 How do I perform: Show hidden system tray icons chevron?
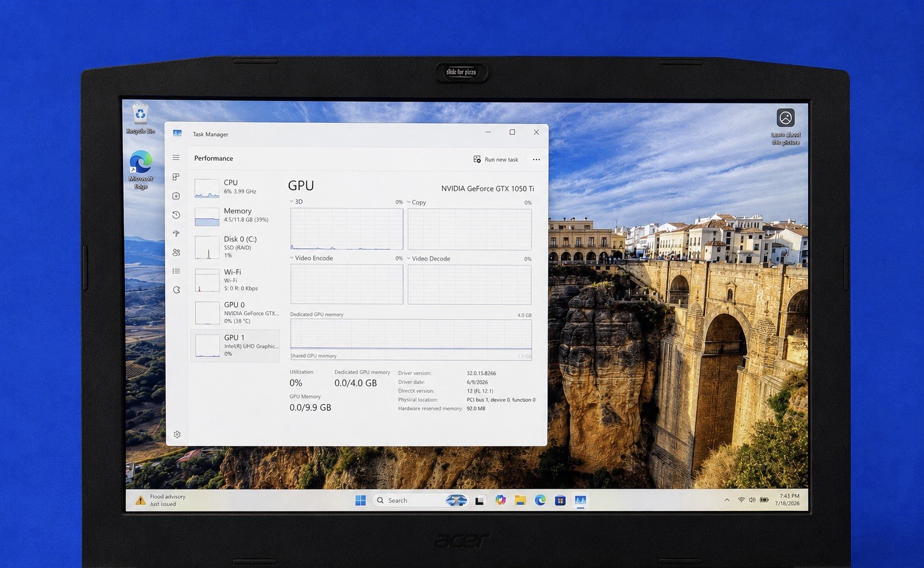pyautogui.click(x=727, y=500)
